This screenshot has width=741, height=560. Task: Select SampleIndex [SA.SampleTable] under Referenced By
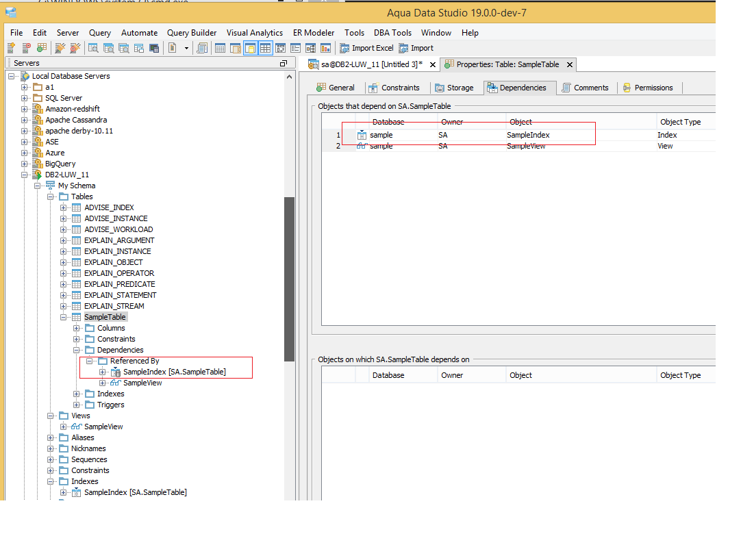175,372
